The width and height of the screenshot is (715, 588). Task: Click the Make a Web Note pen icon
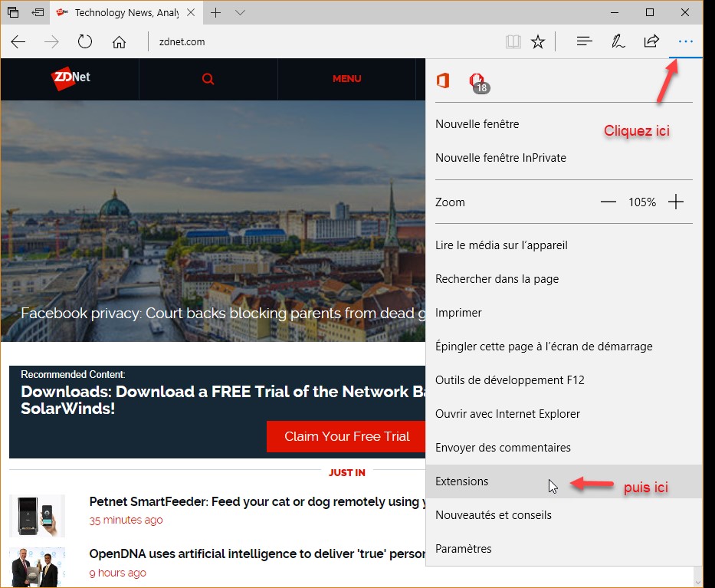pyautogui.click(x=618, y=41)
